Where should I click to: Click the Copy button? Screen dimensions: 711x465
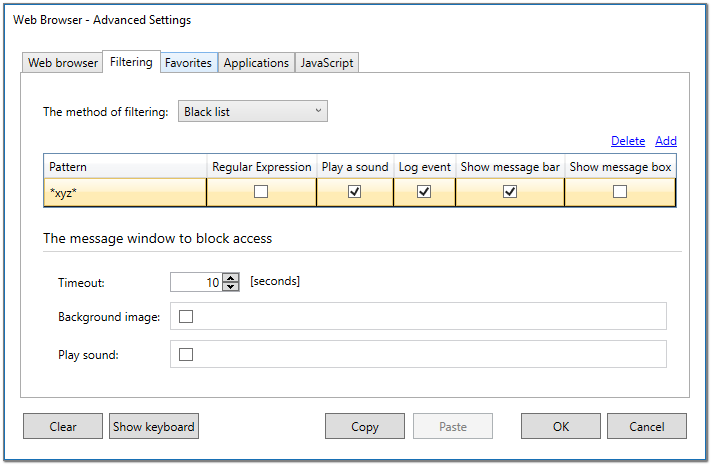tap(364, 427)
